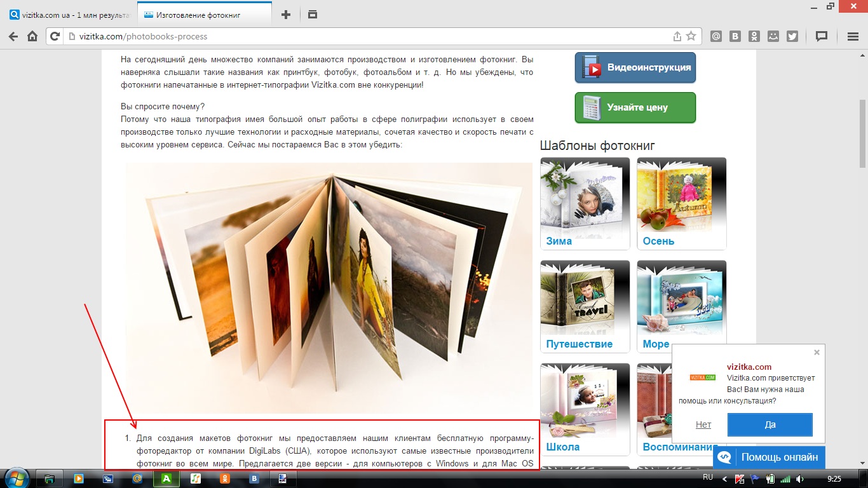Click the share icon in the address bar

(677, 37)
